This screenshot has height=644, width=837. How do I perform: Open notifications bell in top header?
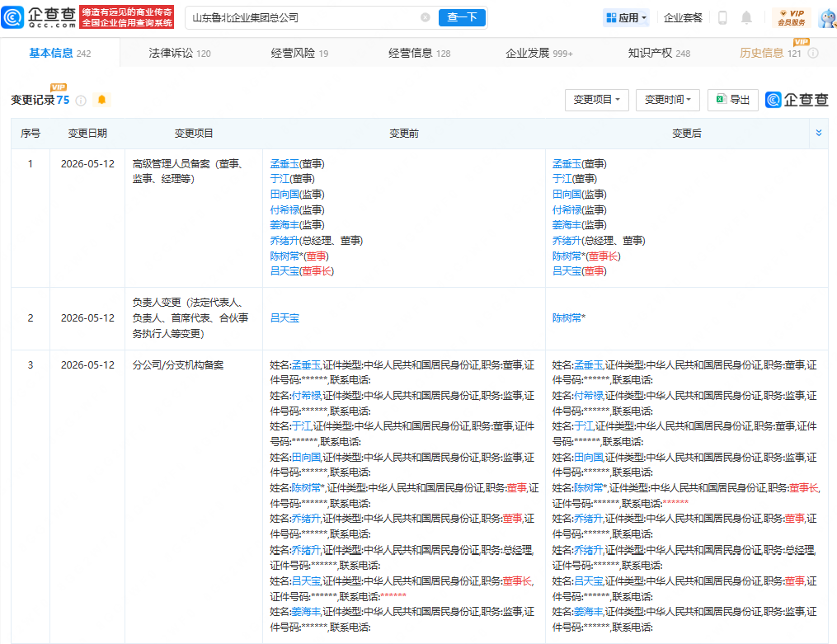(746, 17)
